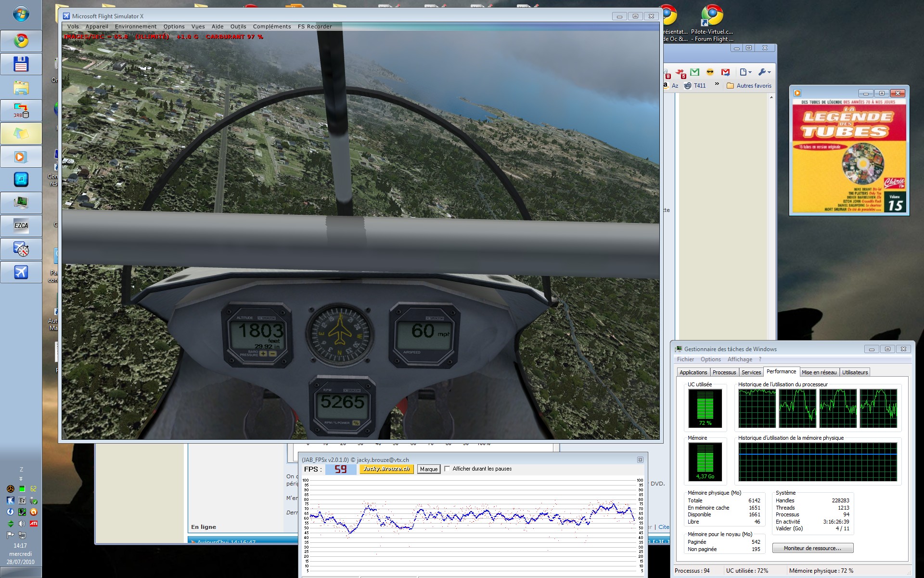Open the EZCA taskbar application

[21, 226]
